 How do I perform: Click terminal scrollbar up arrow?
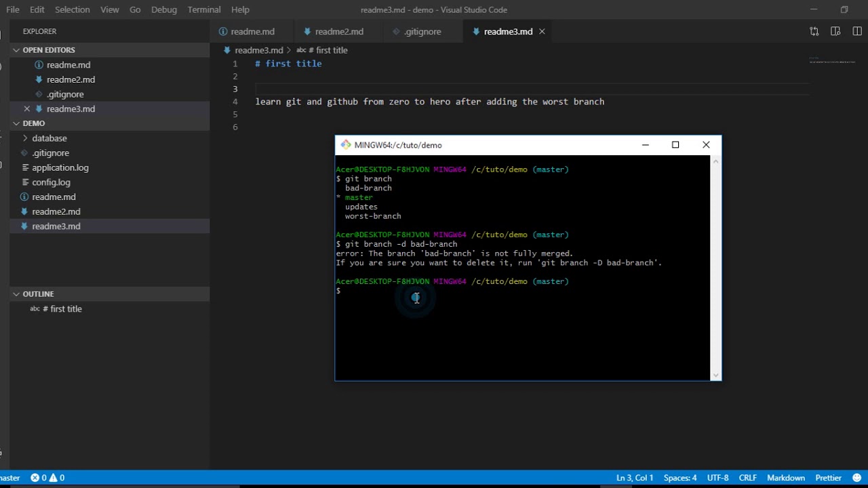tap(715, 161)
